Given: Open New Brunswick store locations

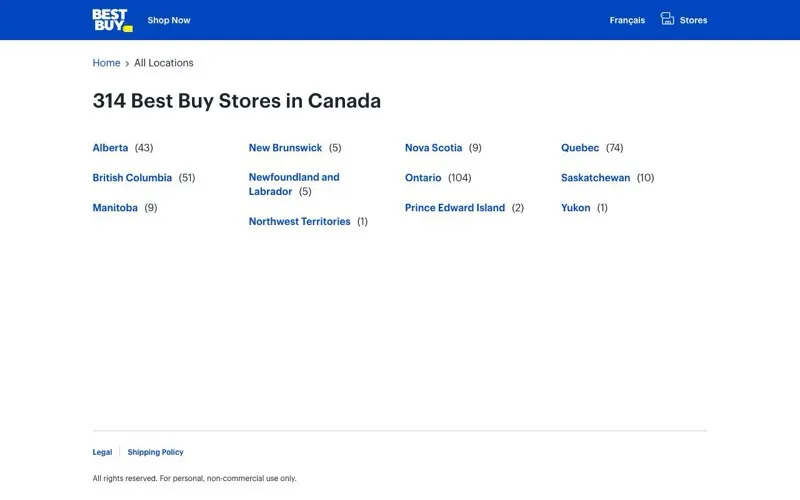Looking at the screenshot, I should [285, 148].
